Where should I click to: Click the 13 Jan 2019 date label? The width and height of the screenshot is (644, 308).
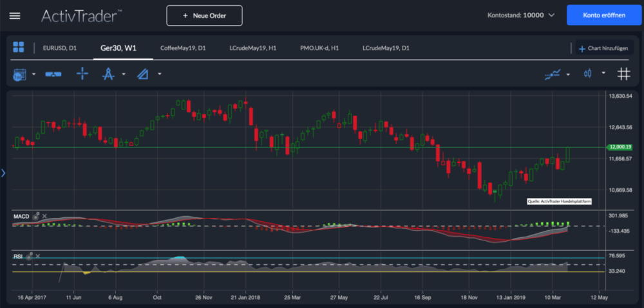511,296
